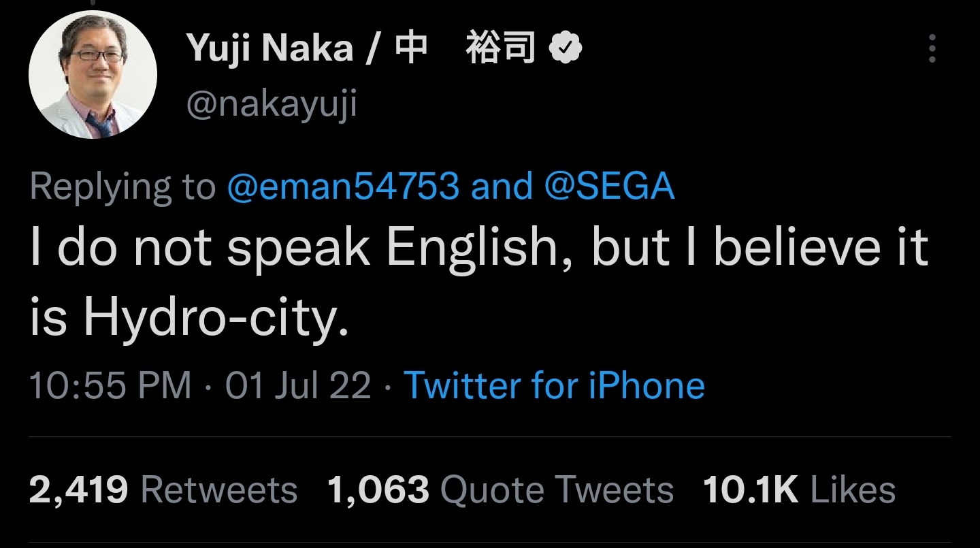The image size is (980, 548).
Task: Click the divider line above the stats
Action: pos(490,436)
